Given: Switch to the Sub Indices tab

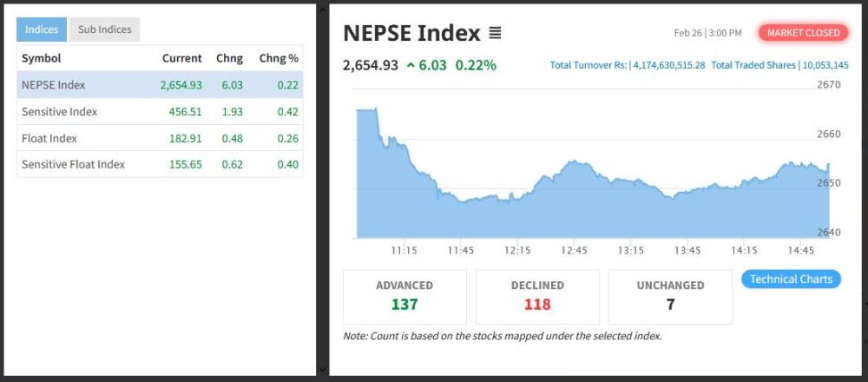Looking at the screenshot, I should [104, 30].
